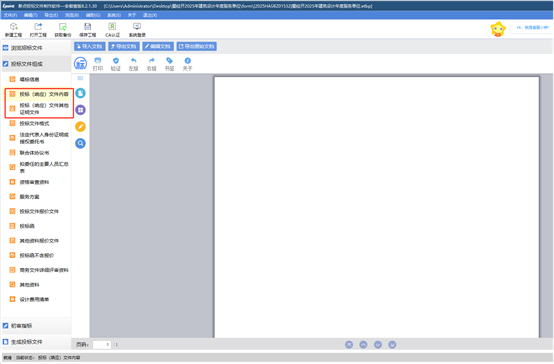The height and width of the screenshot is (364, 554).
Task: Click the purple grid thumbnails sidebar icon
Action: pos(81,110)
